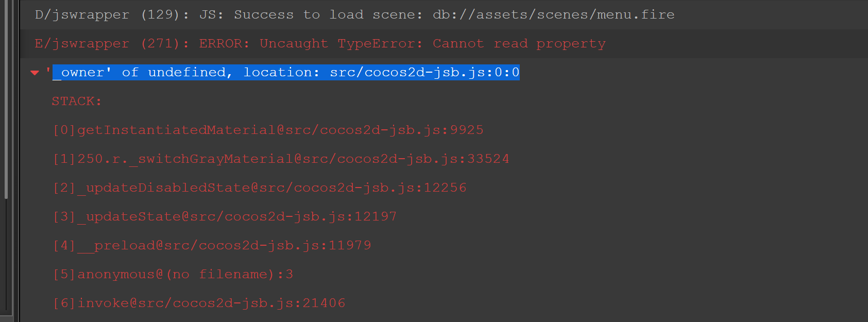Click the _updateDisabledState stack frame

[260, 188]
